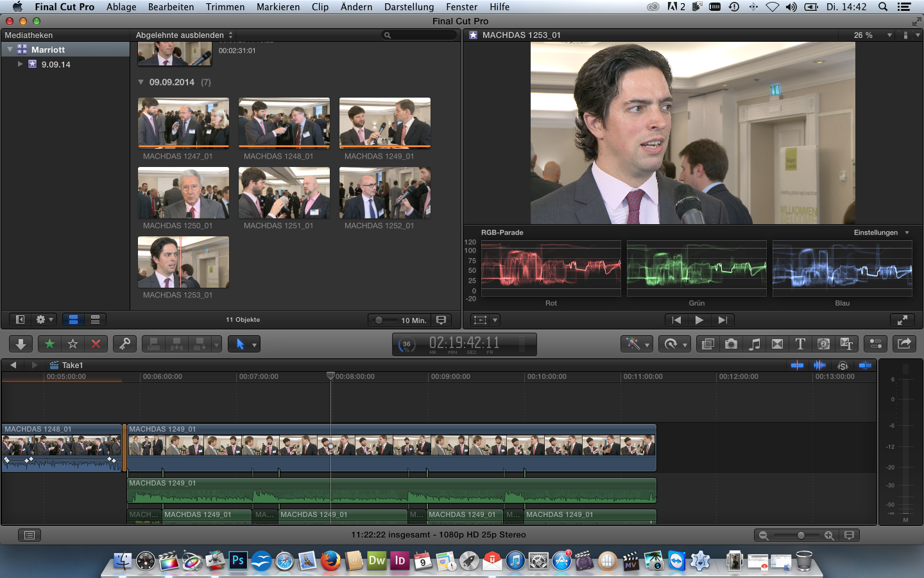The height and width of the screenshot is (578, 924).
Task: Open the Bearbeiten menu
Action: 171,7
